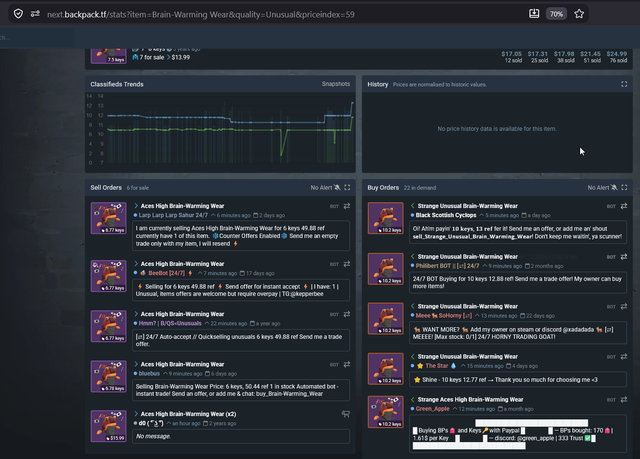Click the Buy Orders panel heading
Screen dimensions: 640x459
[383, 187]
